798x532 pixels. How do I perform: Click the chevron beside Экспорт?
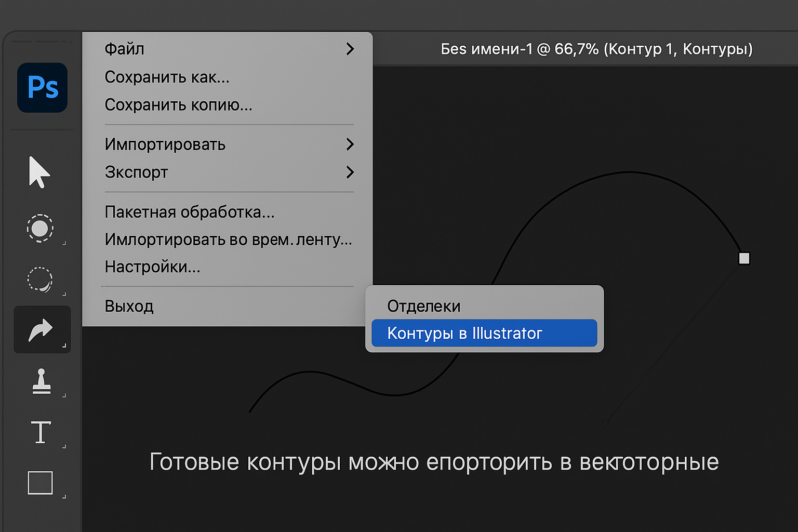click(350, 172)
